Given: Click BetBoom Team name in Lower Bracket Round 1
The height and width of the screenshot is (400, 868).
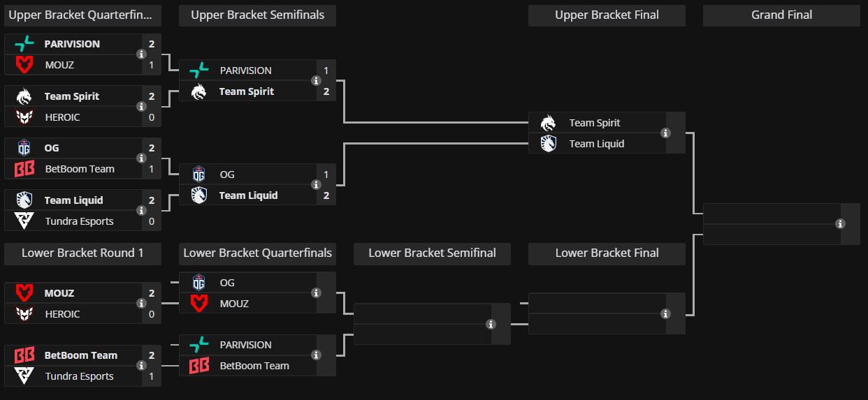Looking at the screenshot, I should (x=80, y=355).
